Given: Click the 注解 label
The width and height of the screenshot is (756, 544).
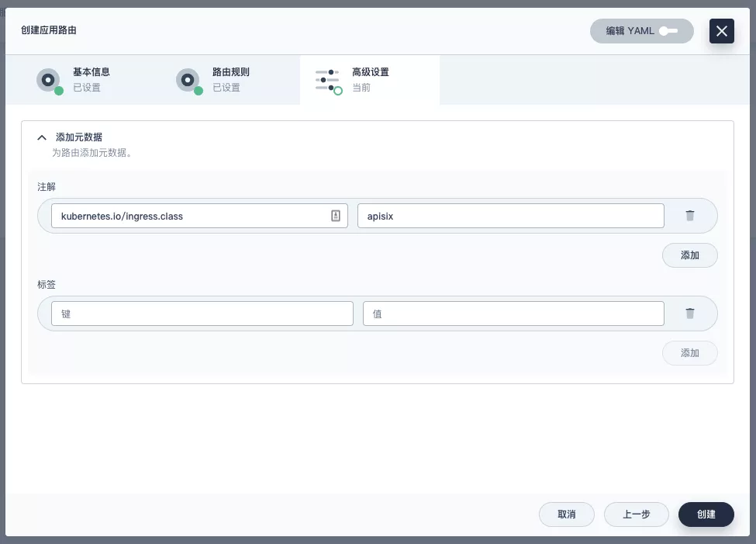Looking at the screenshot, I should [47, 187].
